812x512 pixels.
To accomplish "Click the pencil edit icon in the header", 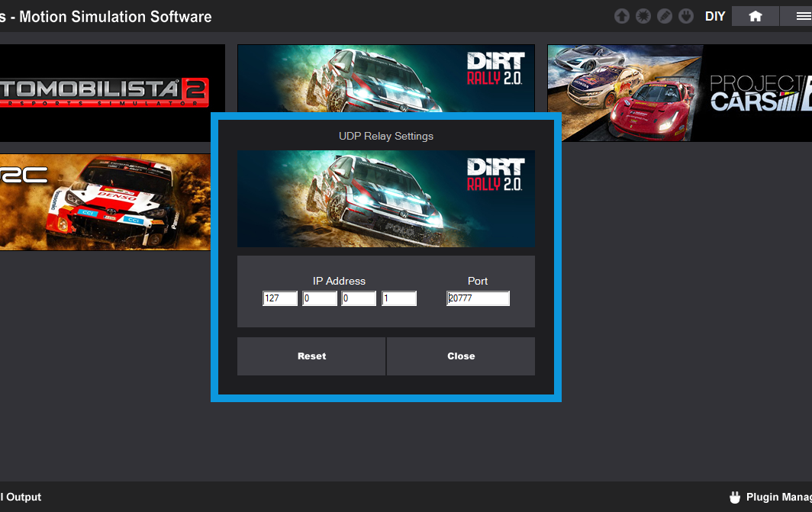I will (665, 16).
